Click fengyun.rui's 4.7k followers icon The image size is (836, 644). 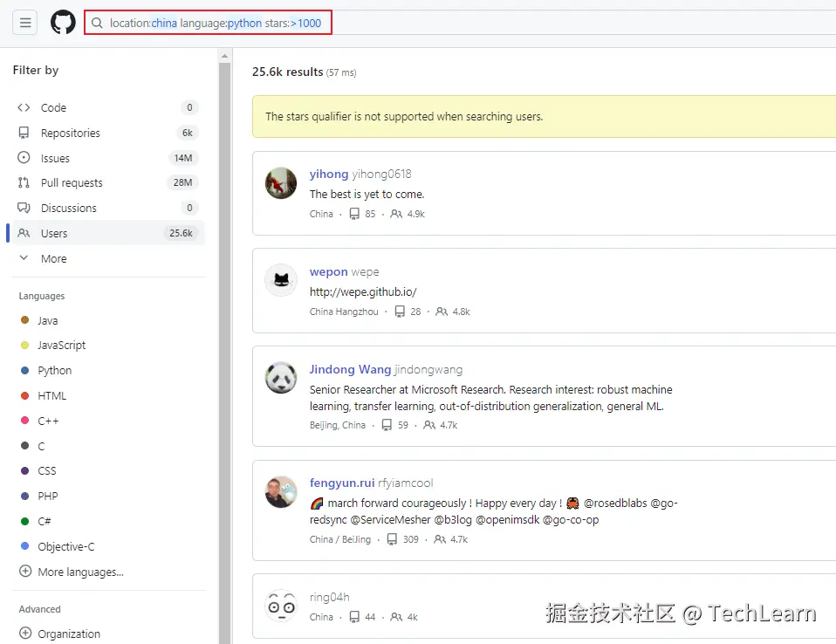[440, 539]
